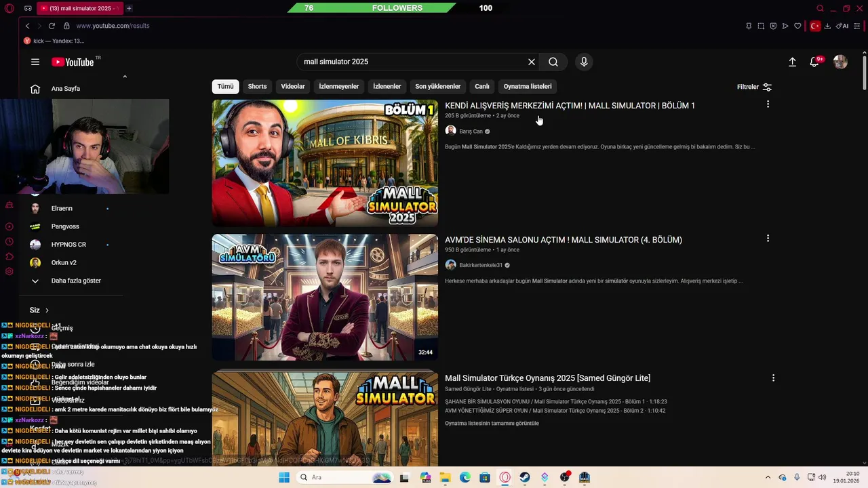The image size is (868, 488).
Task: Go back to the previous page
Action: coord(27,26)
